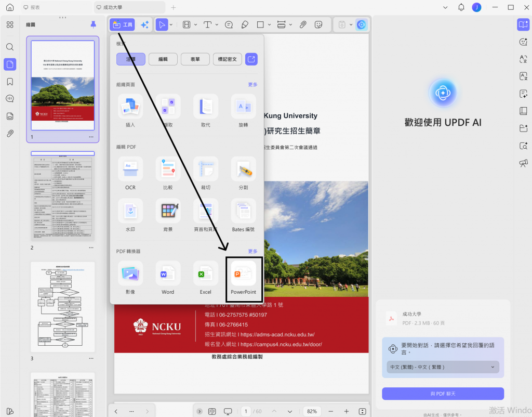Viewport: 532px width, 417px height.
Task: Add a new tab with plus
Action: (x=174, y=7)
